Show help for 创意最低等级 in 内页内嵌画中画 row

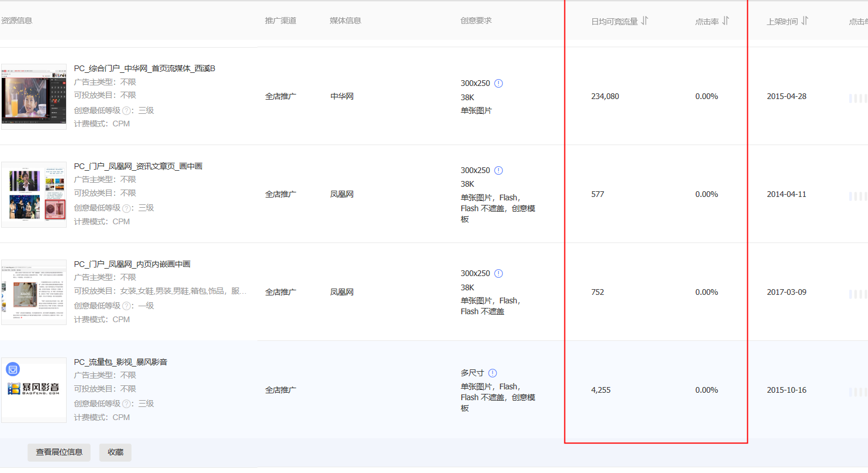tap(126, 306)
